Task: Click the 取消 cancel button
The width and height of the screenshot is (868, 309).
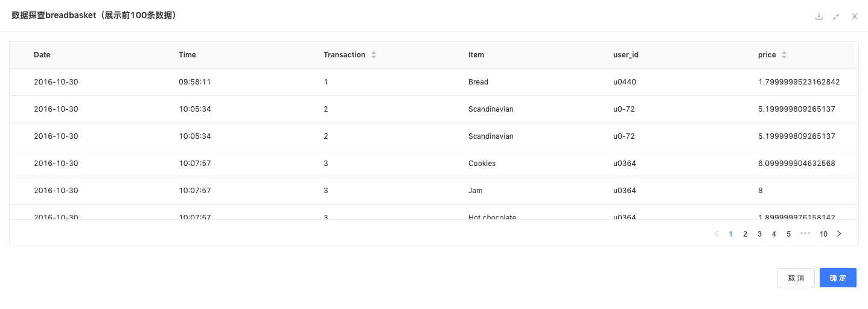Action: click(796, 278)
